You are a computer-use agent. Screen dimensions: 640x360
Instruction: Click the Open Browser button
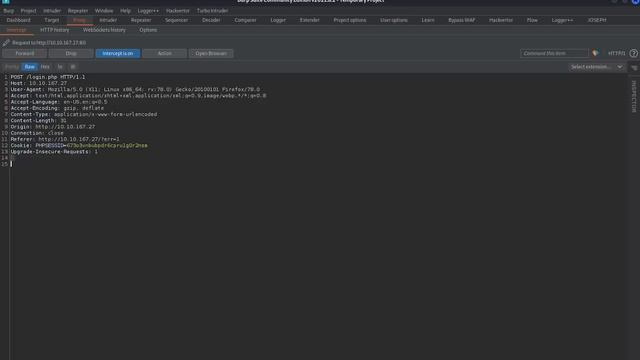point(211,53)
